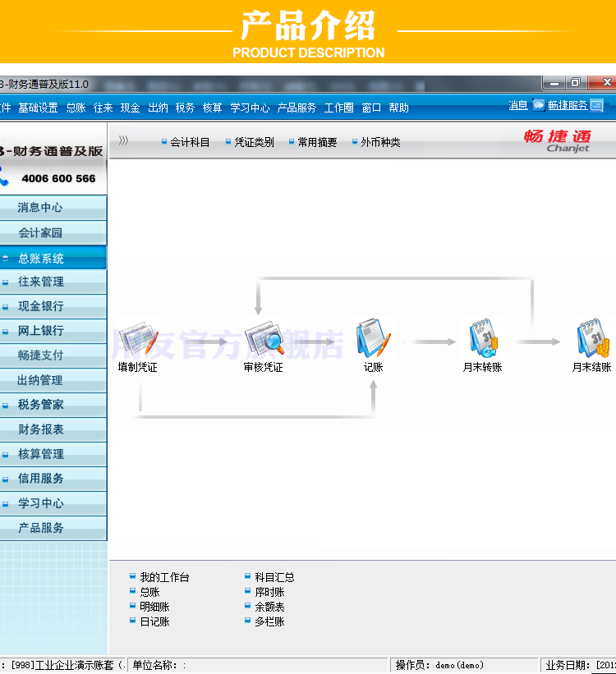Open the 基础设置 menu
Image resolution: width=616 pixels, height=674 pixels.
click(38, 108)
